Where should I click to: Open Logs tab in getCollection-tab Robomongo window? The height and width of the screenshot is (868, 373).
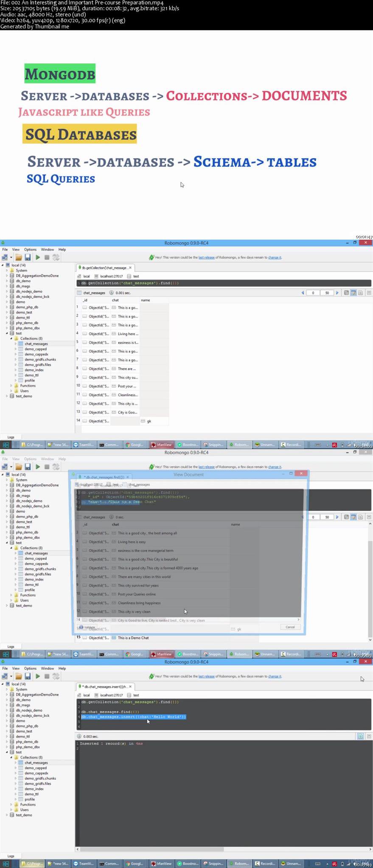tap(11, 437)
